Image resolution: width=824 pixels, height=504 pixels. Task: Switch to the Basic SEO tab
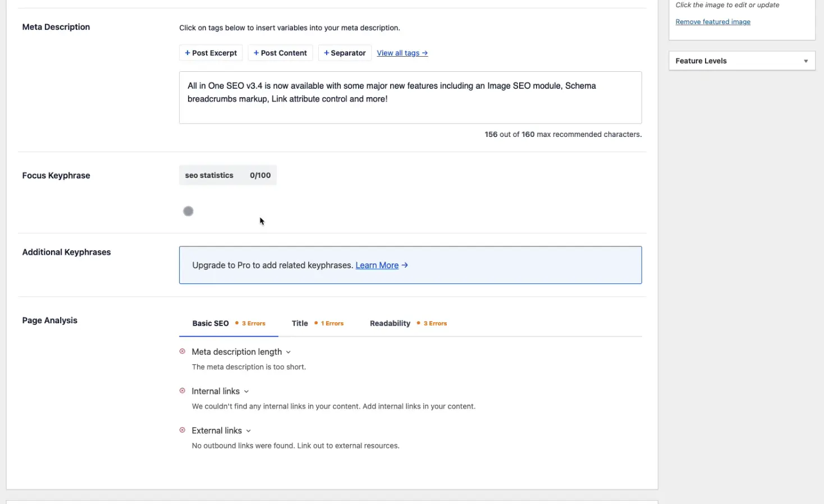pos(210,323)
